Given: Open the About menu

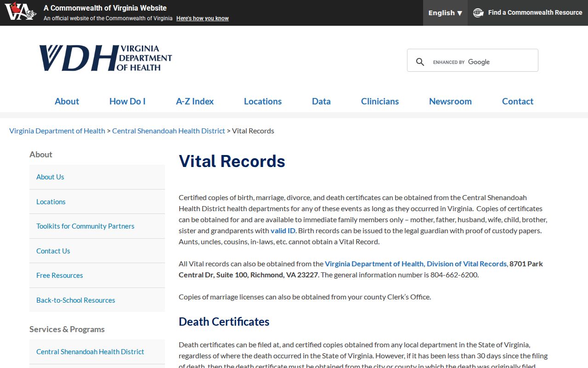Looking at the screenshot, I should (x=67, y=101).
